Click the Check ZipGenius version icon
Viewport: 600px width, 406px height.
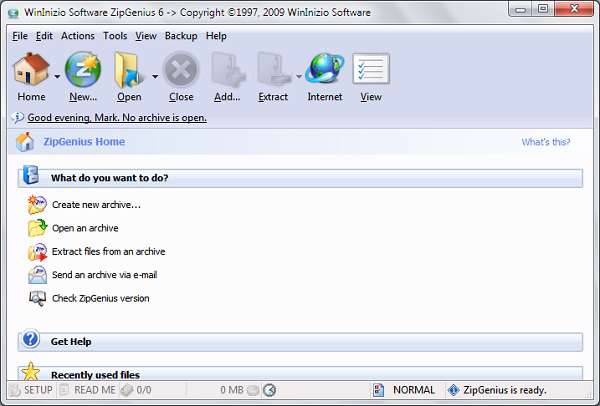[38, 298]
